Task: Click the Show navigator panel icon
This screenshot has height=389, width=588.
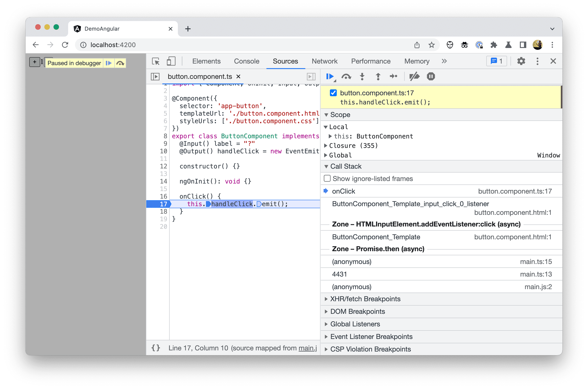Action: (x=155, y=76)
